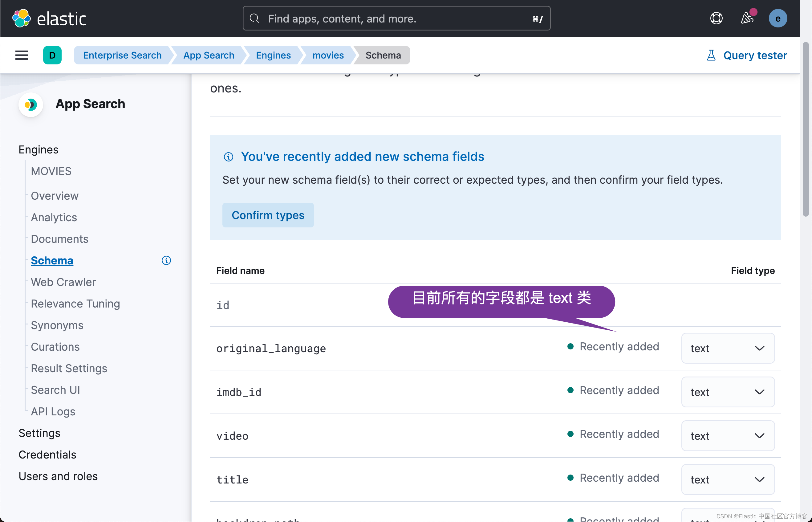Open the space selector D badge
This screenshot has height=522, width=812.
pos(52,55)
